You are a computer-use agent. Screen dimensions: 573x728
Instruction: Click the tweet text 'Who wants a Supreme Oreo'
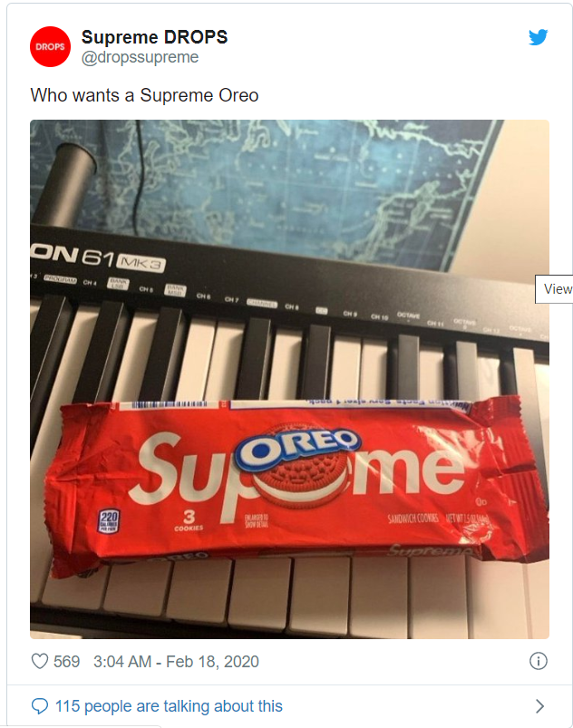tap(144, 95)
